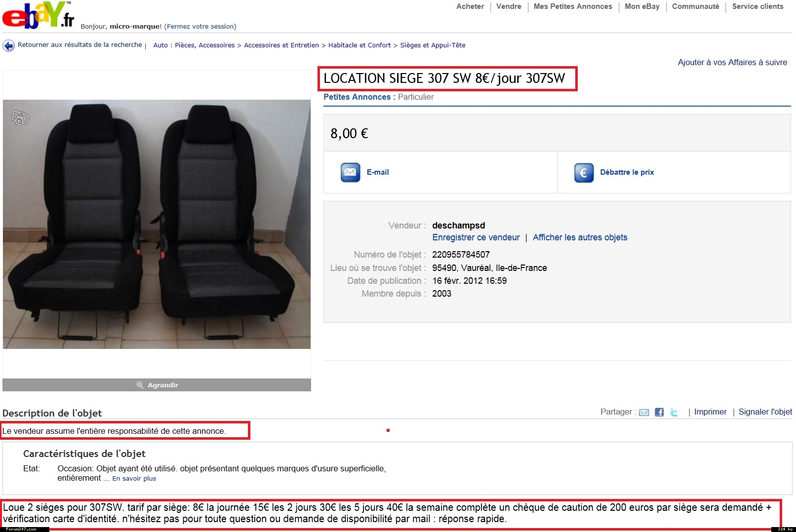Click Ajouter à vos Affaires à suivre
This screenshot has height=532, width=796.
[x=732, y=62]
